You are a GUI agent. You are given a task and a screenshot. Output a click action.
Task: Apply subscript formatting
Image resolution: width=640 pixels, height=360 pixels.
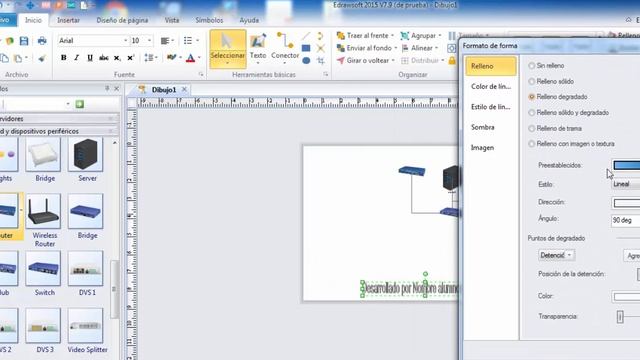117,58
